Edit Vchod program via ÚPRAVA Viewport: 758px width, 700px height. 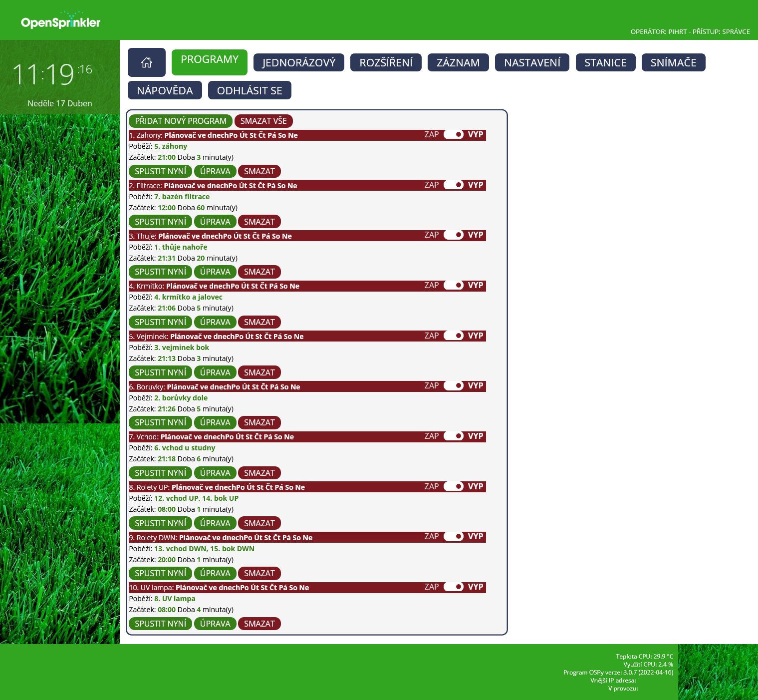click(215, 473)
